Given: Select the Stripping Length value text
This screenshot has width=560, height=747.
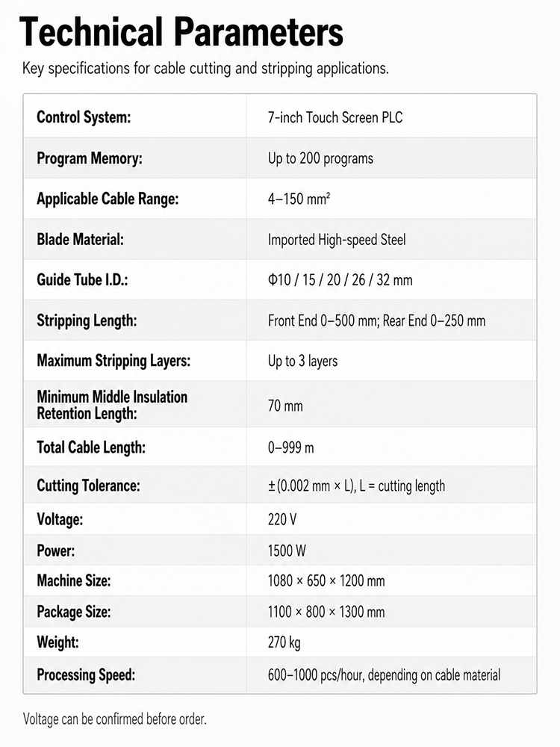Looking at the screenshot, I should tap(376, 320).
